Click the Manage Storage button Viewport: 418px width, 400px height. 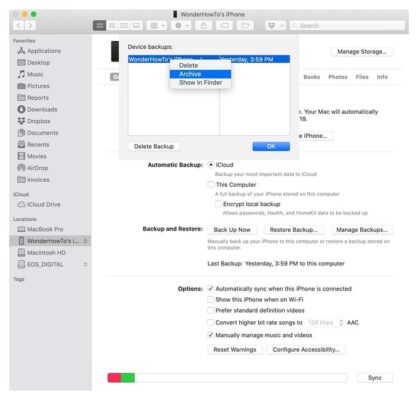pyautogui.click(x=362, y=52)
